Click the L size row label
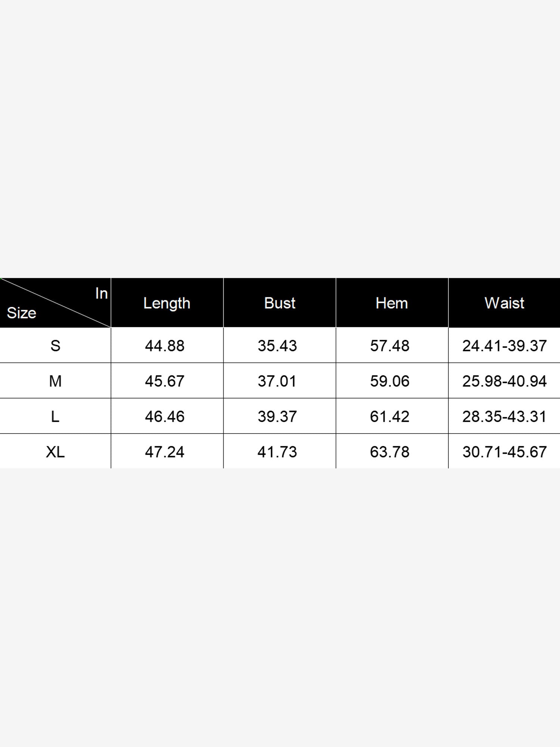The width and height of the screenshot is (560, 747). [55, 416]
